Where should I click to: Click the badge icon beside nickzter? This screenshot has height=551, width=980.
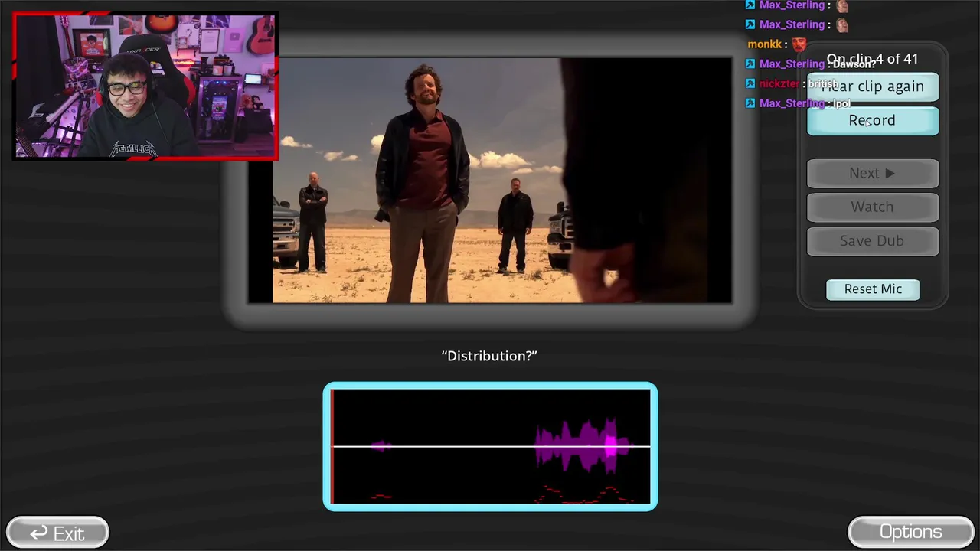click(750, 83)
